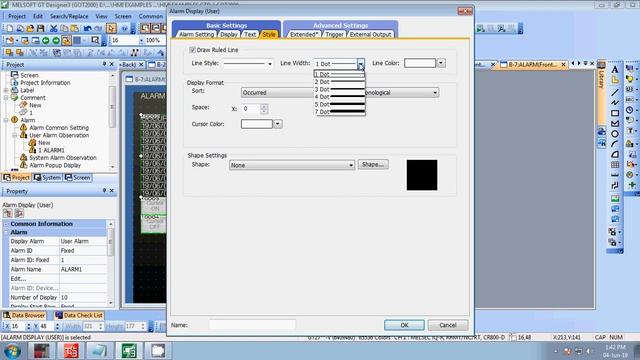640x360 pixels.
Task: Select the Table figure tool
Action: click(x=615, y=164)
